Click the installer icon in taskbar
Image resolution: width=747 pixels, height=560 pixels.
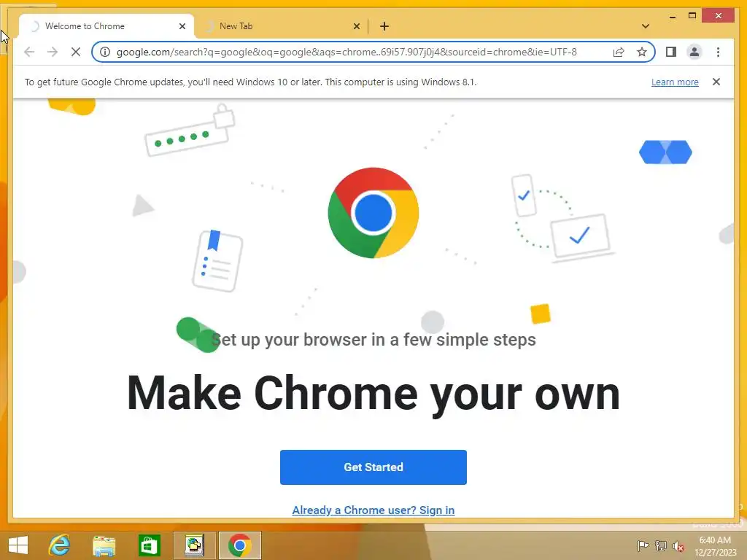[x=194, y=545]
